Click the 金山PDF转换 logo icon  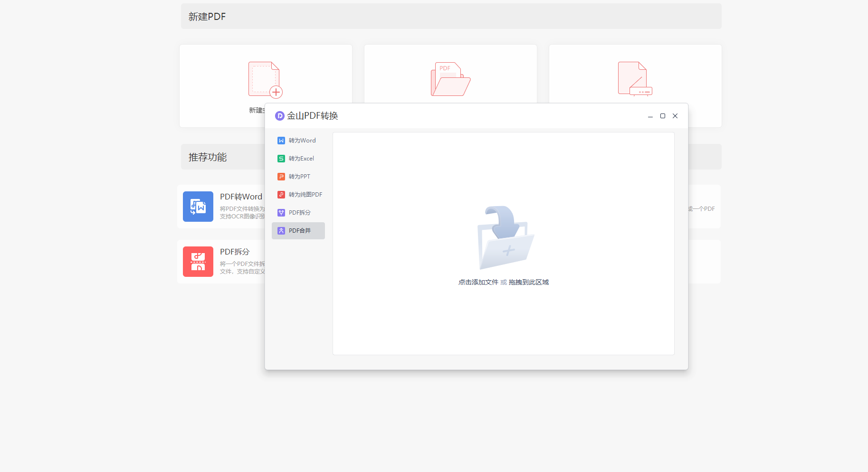[280, 116]
